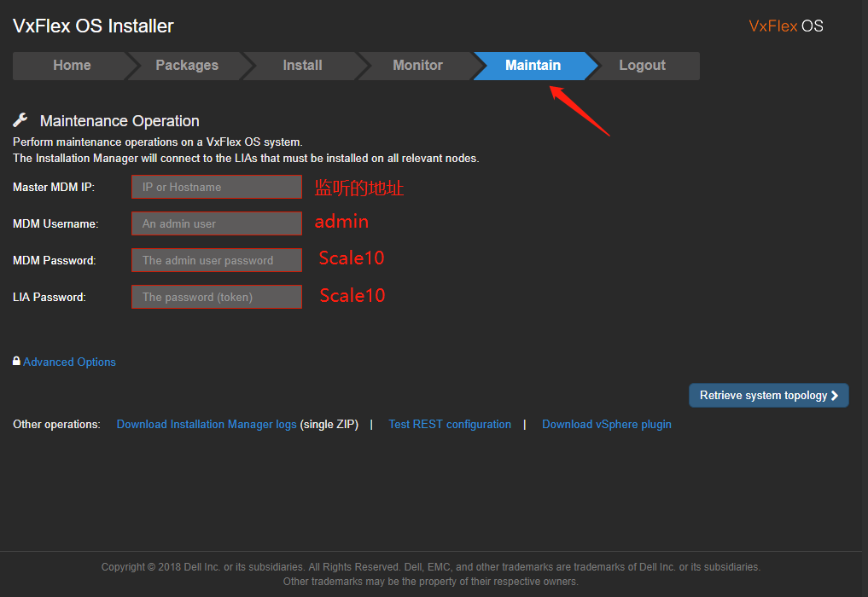This screenshot has width=868, height=597.
Task: Click the Logout tab
Action: pyautogui.click(x=642, y=66)
